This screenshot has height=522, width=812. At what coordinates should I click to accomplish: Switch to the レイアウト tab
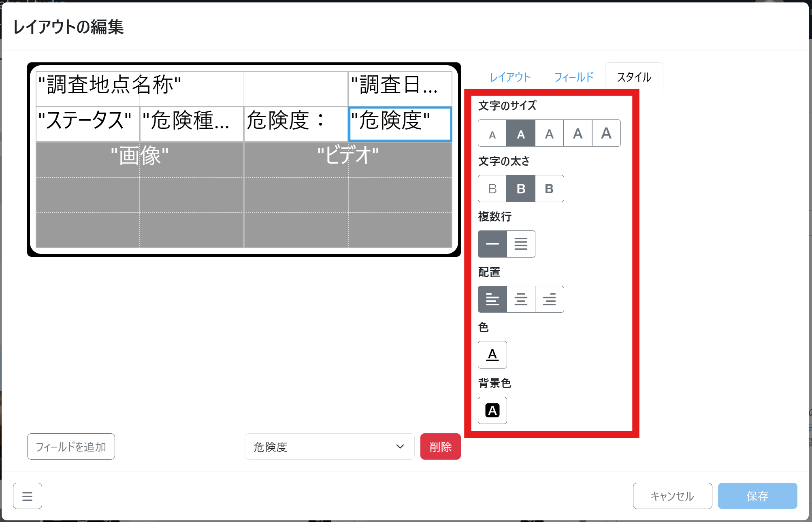510,77
